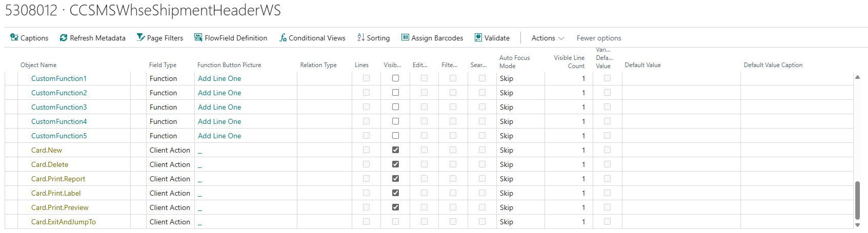Click the Assign Barcodes icon
Viewport: 868px width, 233px height.
coord(405,37)
